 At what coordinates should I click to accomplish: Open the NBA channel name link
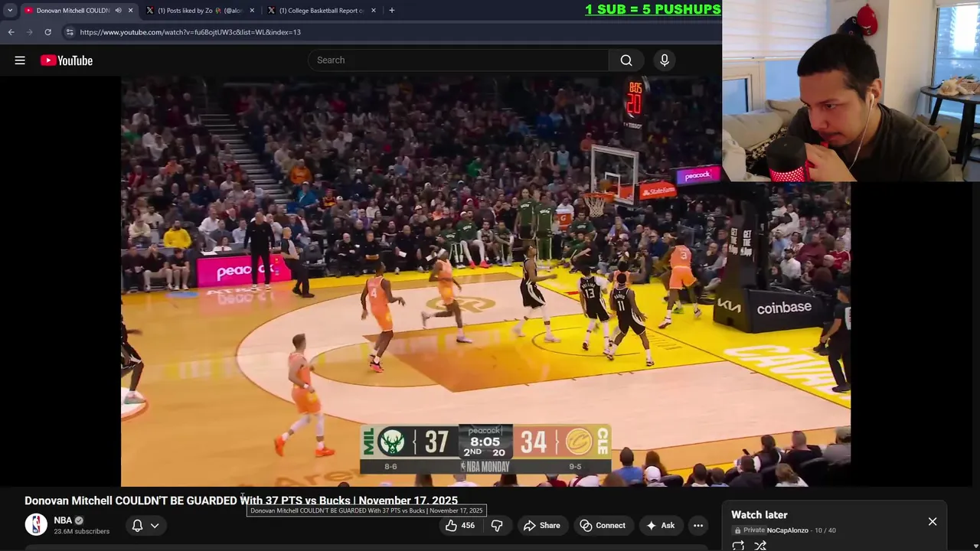(63, 520)
